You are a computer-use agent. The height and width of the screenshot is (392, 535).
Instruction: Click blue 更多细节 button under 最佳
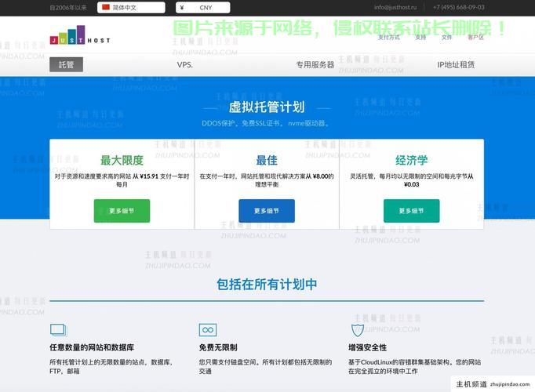click(x=267, y=211)
